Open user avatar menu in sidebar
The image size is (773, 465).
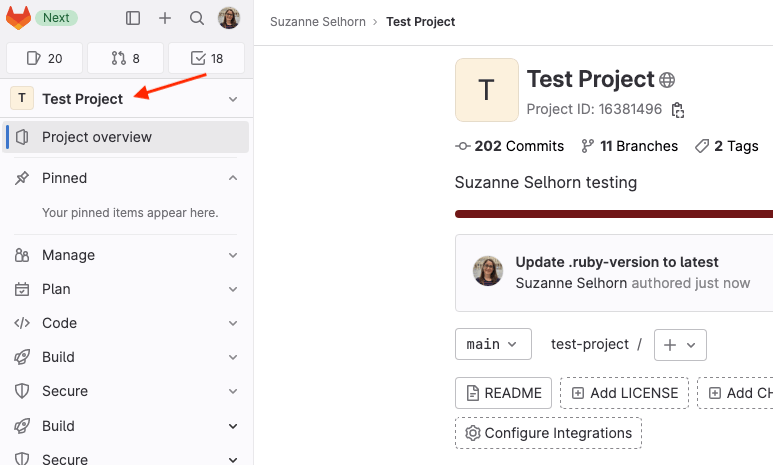[x=229, y=18]
